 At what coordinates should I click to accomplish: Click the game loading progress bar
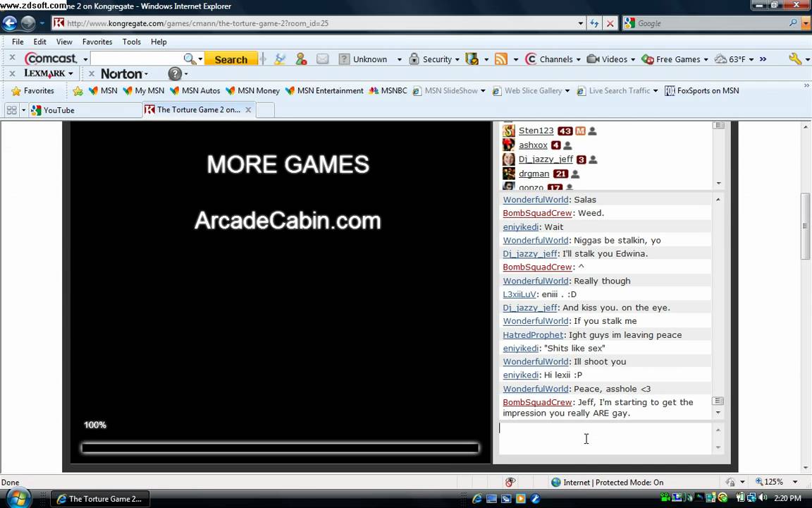click(x=280, y=448)
